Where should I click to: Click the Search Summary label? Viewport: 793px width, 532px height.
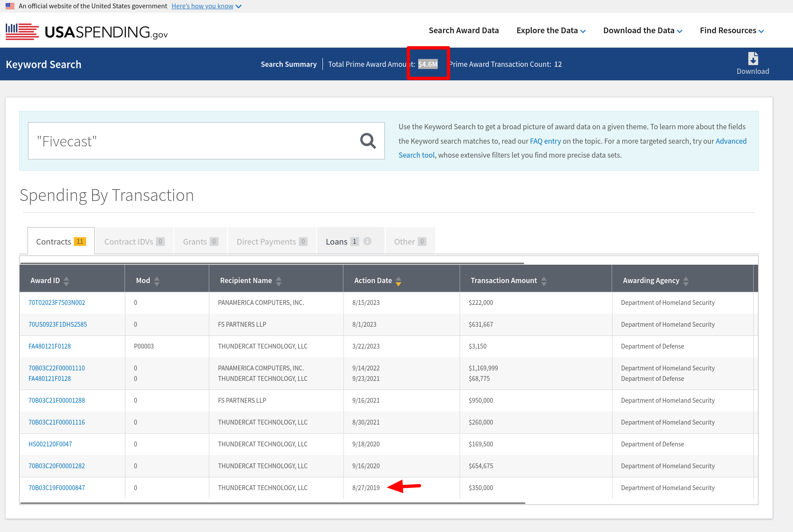click(x=289, y=64)
